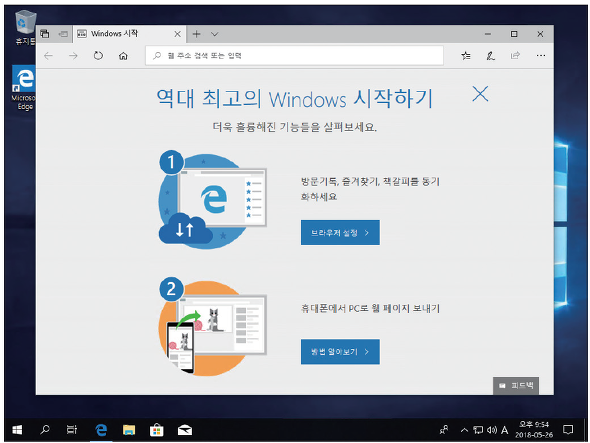Go back with the back arrow
Image resolution: width=590 pixels, height=443 pixels.
[x=49, y=56]
